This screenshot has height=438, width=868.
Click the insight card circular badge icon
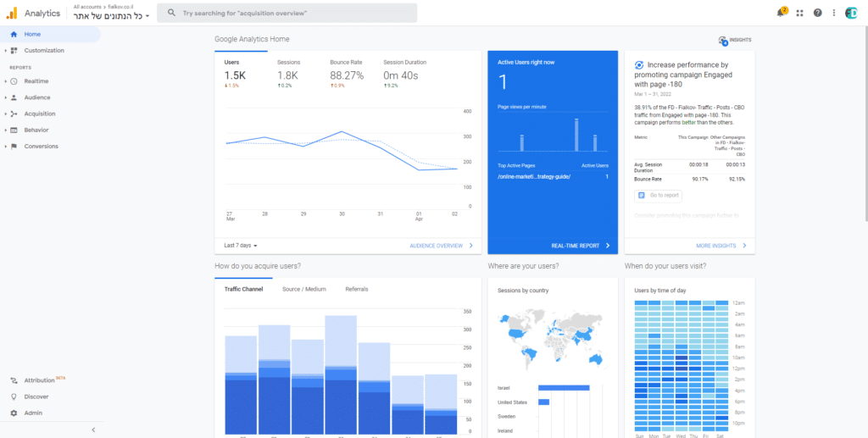coord(639,64)
